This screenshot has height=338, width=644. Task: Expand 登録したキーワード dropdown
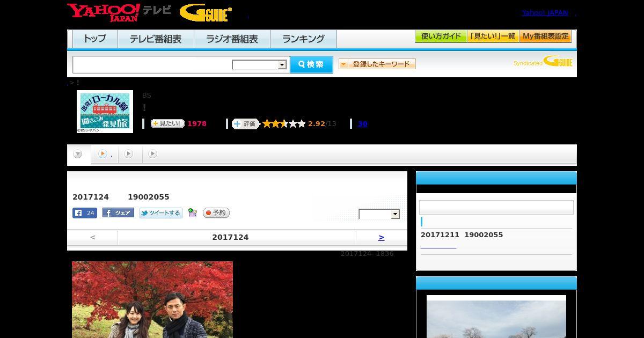(377, 64)
